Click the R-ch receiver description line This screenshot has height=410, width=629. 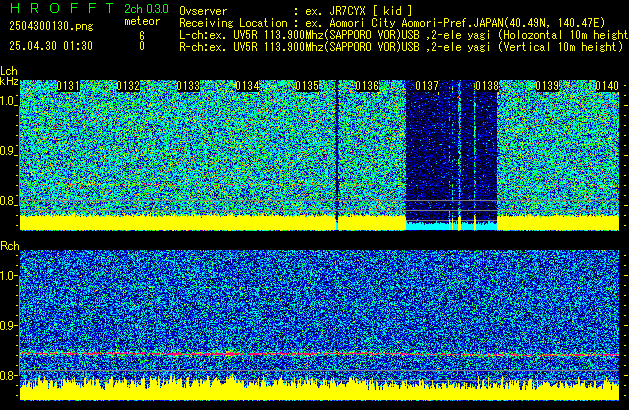401,47
